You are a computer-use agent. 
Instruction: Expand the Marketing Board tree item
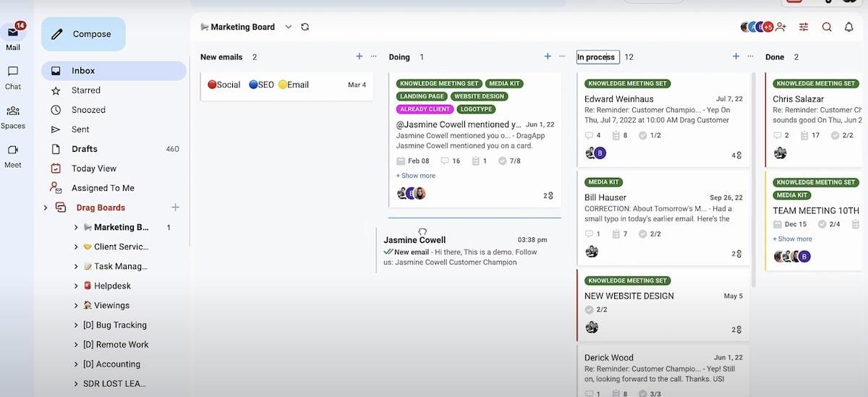tap(76, 227)
